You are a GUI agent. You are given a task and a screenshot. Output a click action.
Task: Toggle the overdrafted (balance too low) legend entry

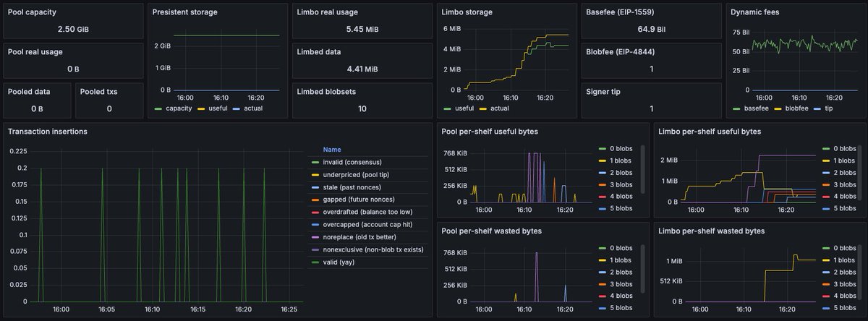pos(367,212)
